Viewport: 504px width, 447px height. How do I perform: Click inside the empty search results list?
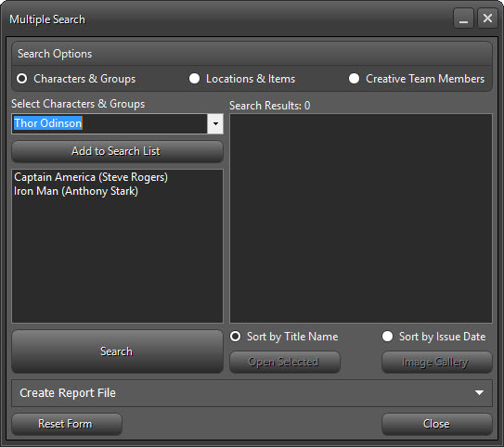361,218
